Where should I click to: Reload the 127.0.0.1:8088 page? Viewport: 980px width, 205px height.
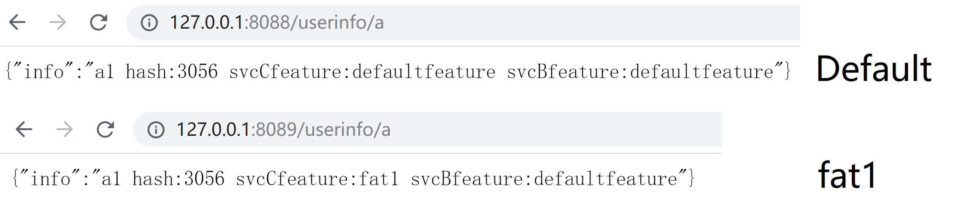(99, 22)
